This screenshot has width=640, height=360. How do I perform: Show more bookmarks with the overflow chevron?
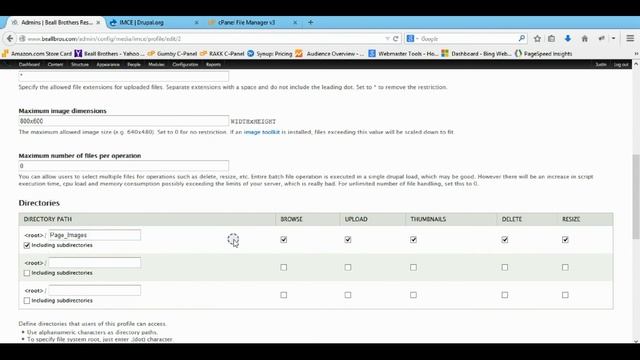point(636,53)
